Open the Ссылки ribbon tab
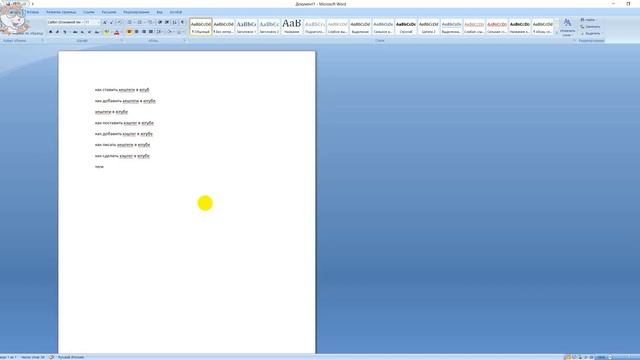The width and height of the screenshot is (640, 360). pyautogui.click(x=89, y=12)
